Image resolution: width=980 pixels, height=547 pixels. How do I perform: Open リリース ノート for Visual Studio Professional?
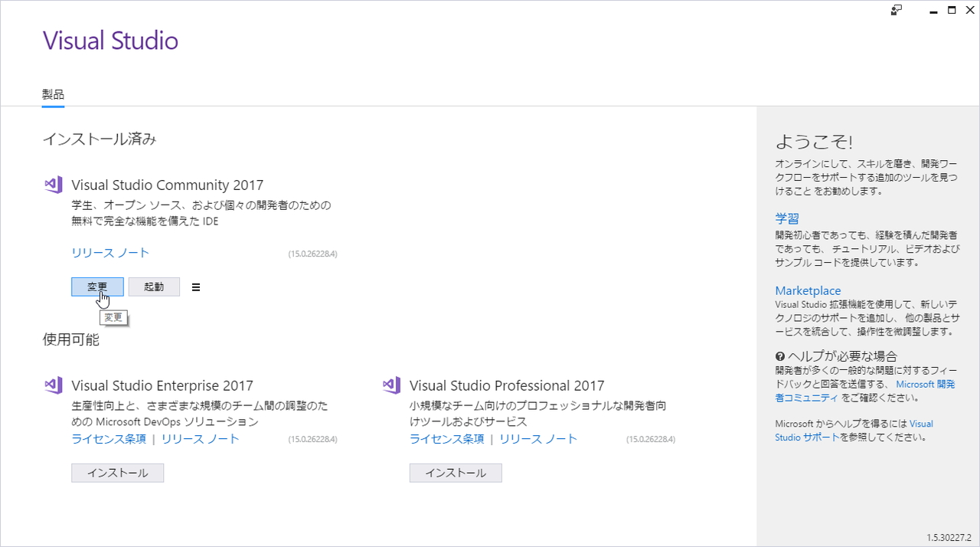pos(538,438)
